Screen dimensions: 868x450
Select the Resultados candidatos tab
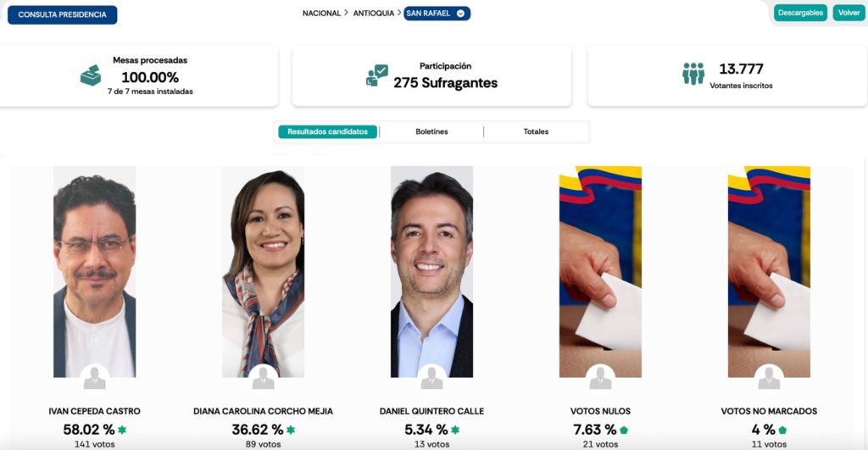pyautogui.click(x=328, y=131)
